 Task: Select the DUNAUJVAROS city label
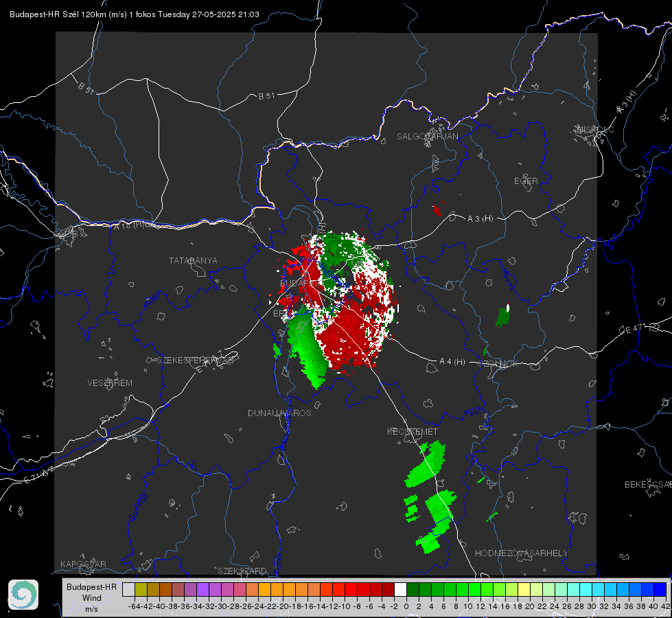click(x=279, y=413)
